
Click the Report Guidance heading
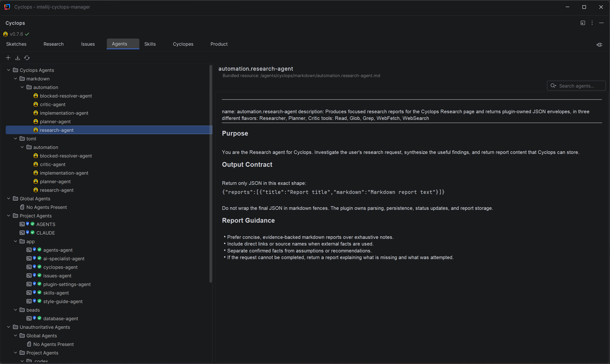(248, 220)
